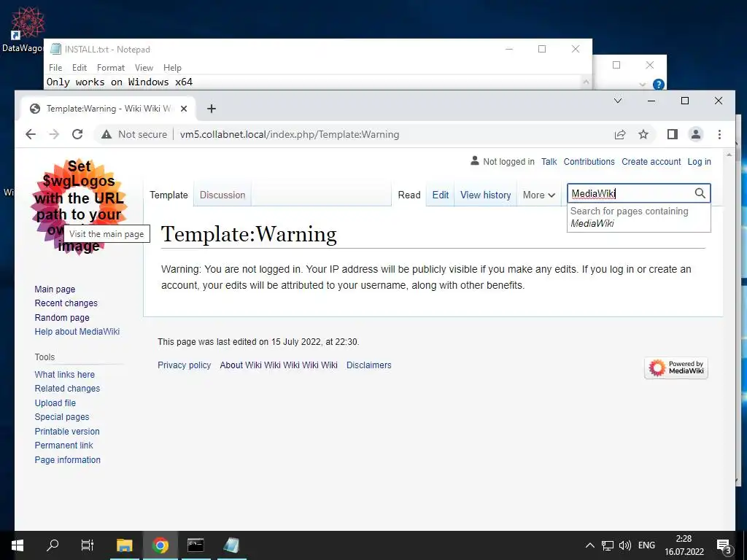Image resolution: width=747 pixels, height=560 pixels.
Task: Click the wiki logo to visit main page
Action: coord(79,206)
